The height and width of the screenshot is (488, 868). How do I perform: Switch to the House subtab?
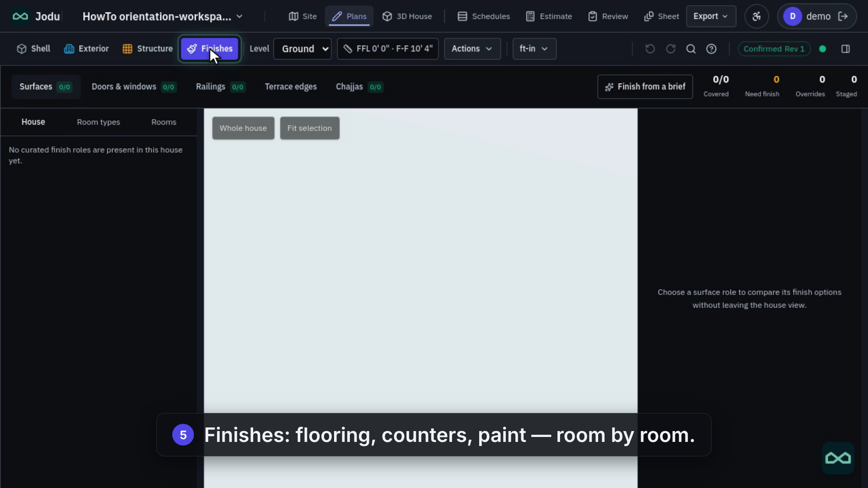click(33, 122)
